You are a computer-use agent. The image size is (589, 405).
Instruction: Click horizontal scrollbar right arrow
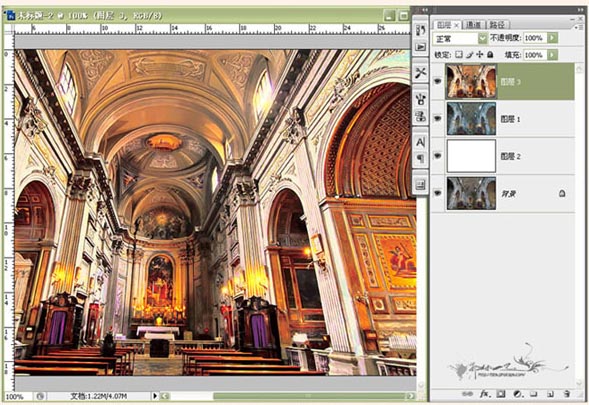[x=411, y=396]
